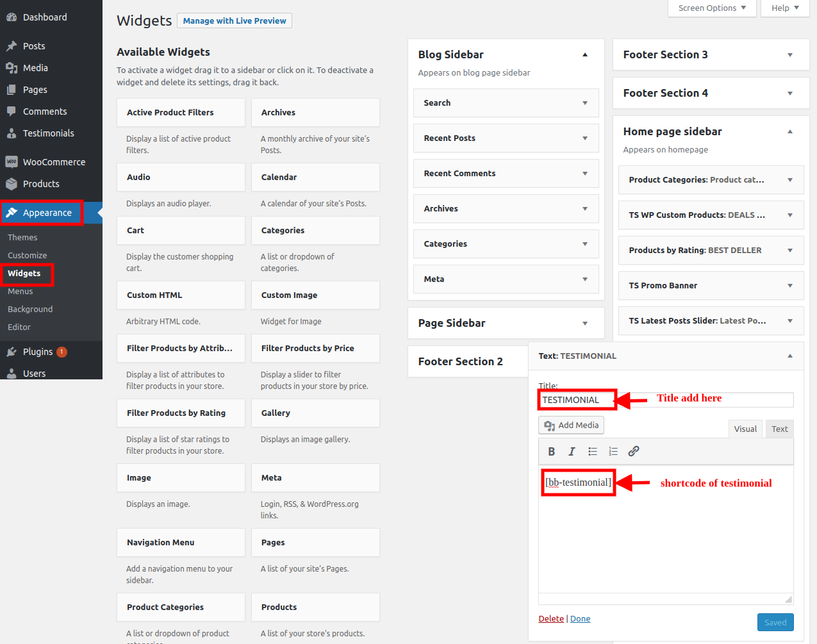Click the Delete link for the widget
This screenshot has height=644, width=817.
(551, 619)
